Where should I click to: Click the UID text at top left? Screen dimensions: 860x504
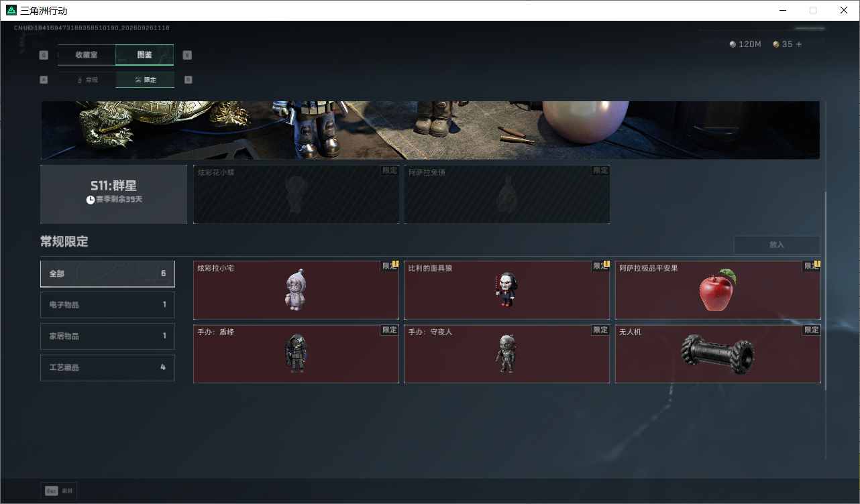92,28
